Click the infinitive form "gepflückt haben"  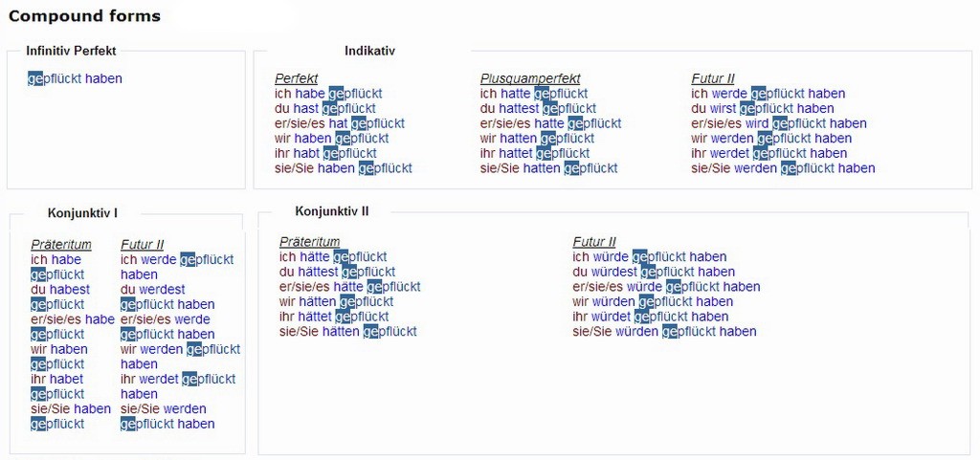[75, 78]
